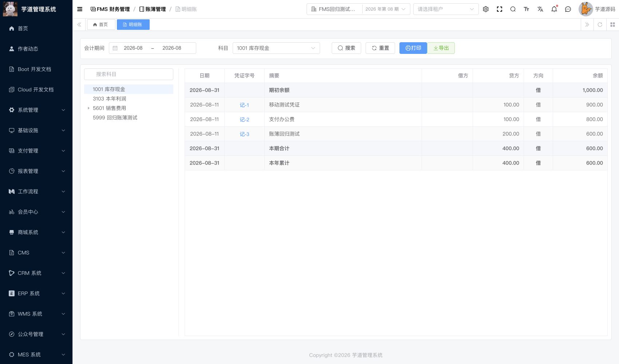Open the 2026 年第 08 期 period dropdown
The height and width of the screenshot is (364, 619).
click(386, 9)
